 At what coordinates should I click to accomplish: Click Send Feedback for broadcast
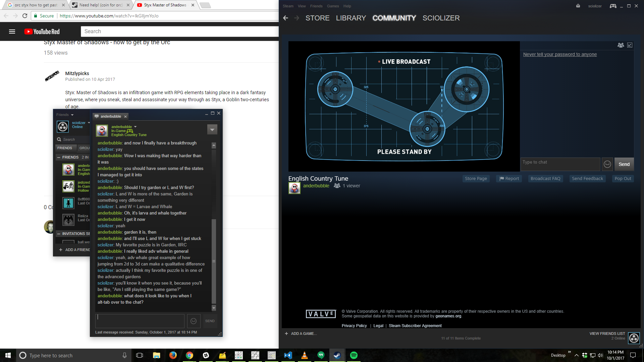pos(587,179)
